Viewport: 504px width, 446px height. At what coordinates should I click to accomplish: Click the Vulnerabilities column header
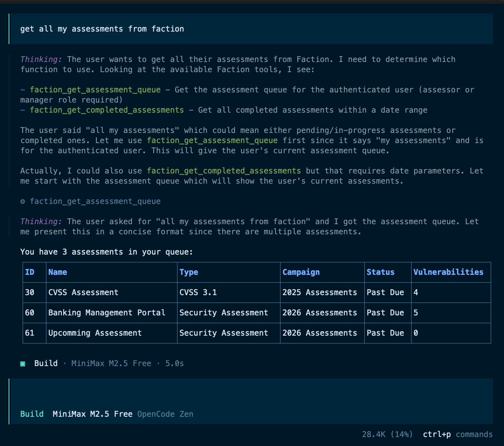448,272
